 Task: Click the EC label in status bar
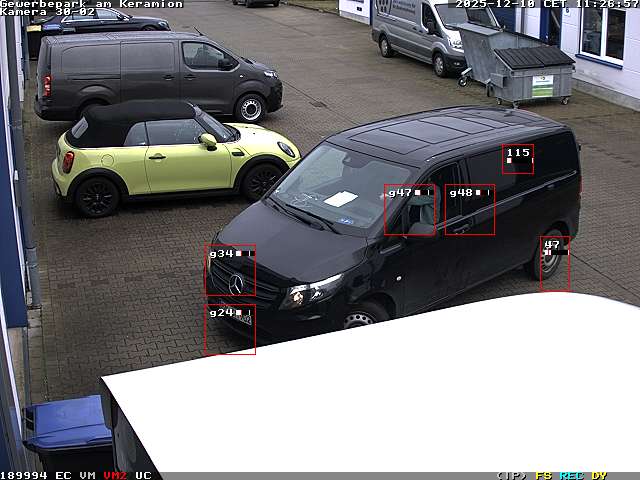click(63, 475)
